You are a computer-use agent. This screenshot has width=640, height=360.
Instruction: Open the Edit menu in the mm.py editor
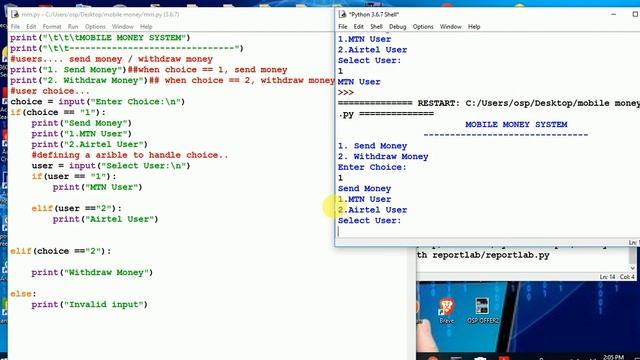pyautogui.click(x=31, y=27)
